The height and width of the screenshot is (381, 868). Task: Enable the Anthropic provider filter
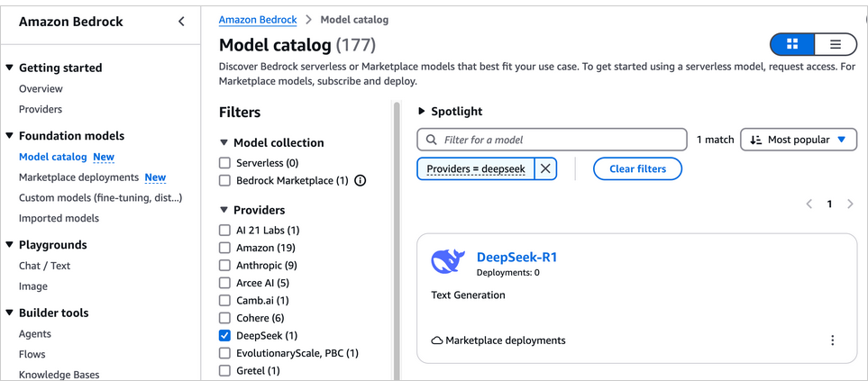(x=225, y=266)
